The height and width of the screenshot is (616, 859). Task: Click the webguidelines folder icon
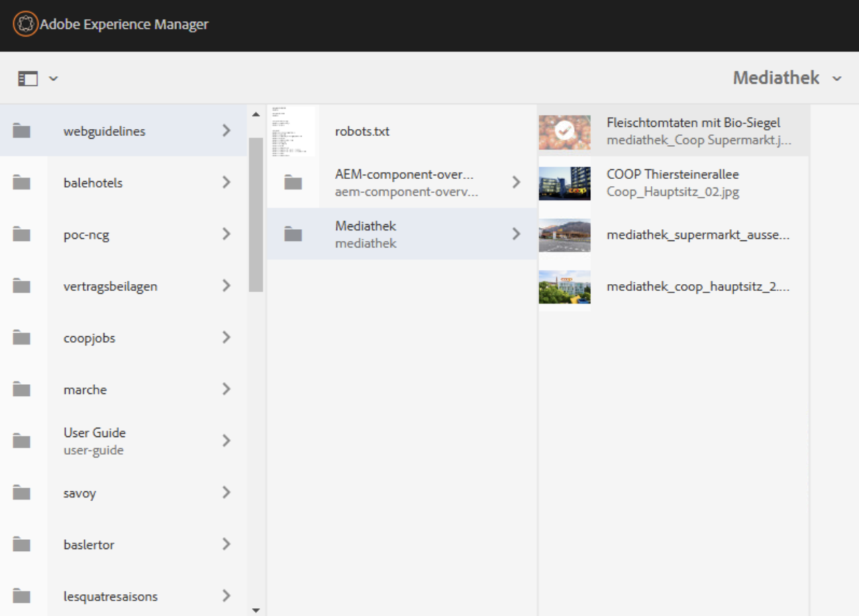coord(21,131)
